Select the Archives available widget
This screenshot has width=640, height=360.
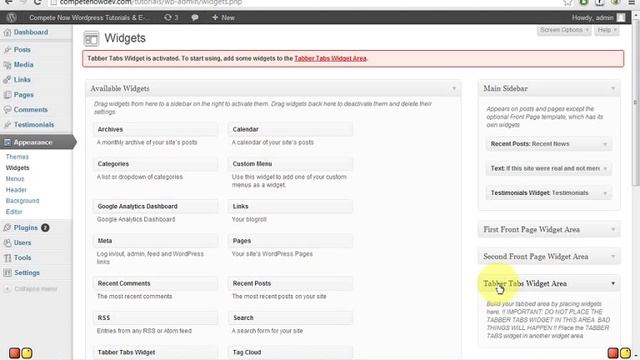[x=156, y=129]
